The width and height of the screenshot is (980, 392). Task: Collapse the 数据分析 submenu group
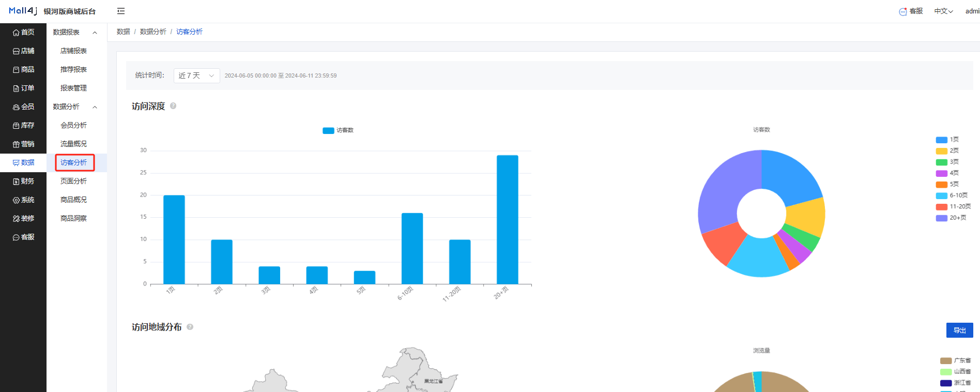point(76,107)
